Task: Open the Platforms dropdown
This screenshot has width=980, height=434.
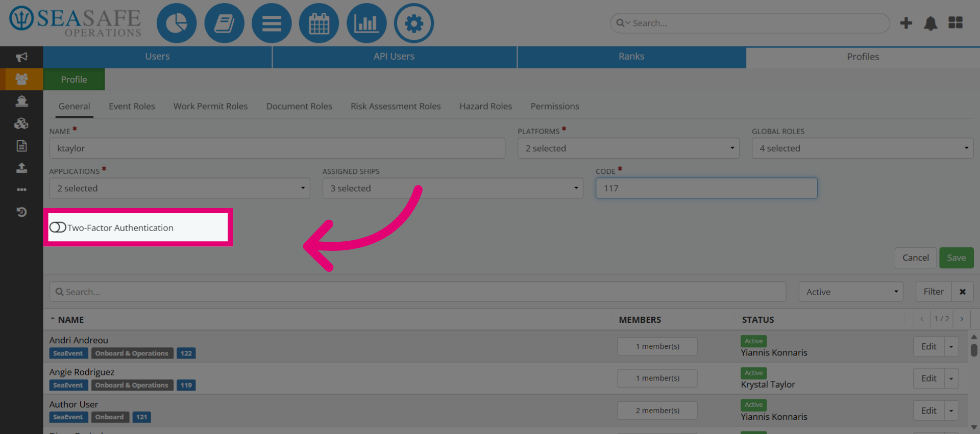Action: (x=628, y=148)
